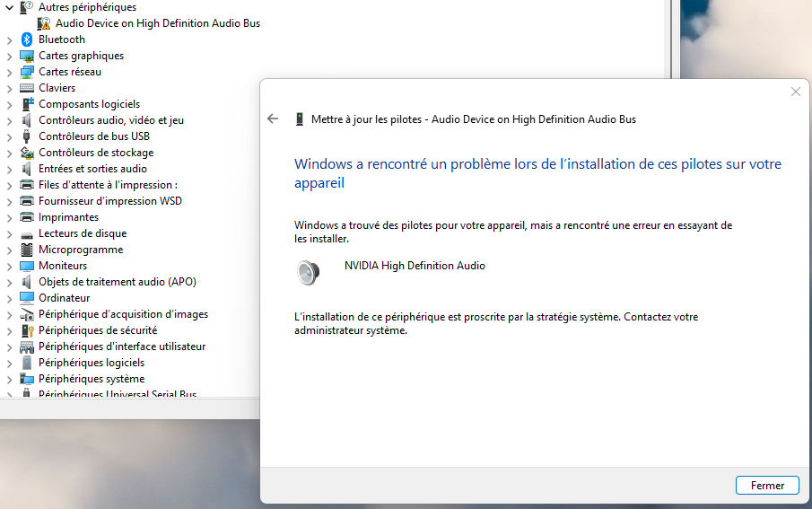This screenshot has height=509, width=812.
Task: Click the warning icon of Audio Device on High Definition Audio Bus
Action: pos(45,23)
